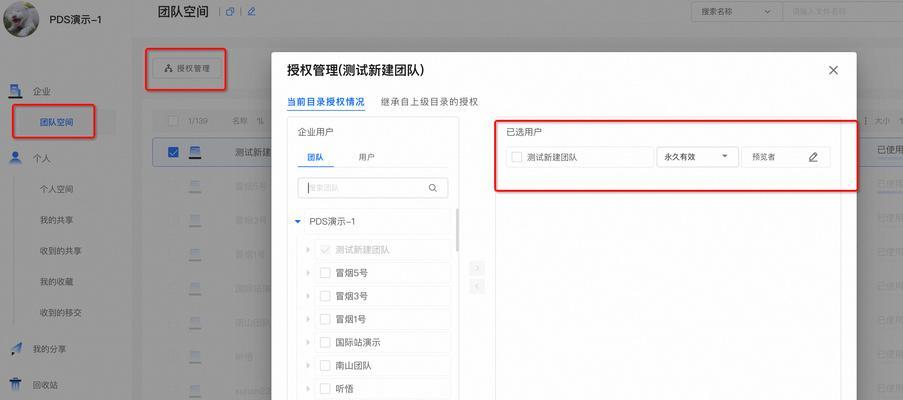
Task: Expand the 南山团队 tree node
Action: [x=308, y=365]
